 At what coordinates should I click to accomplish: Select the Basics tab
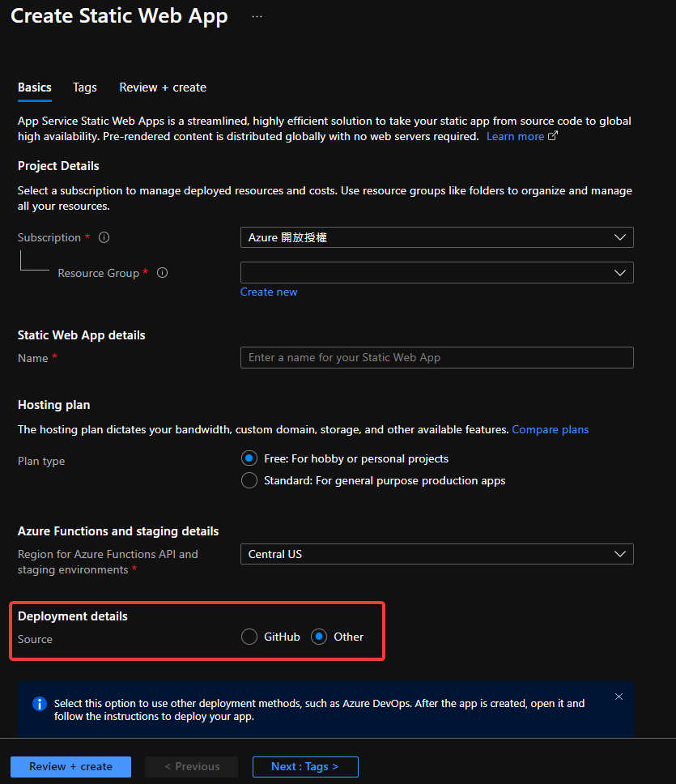tap(35, 87)
